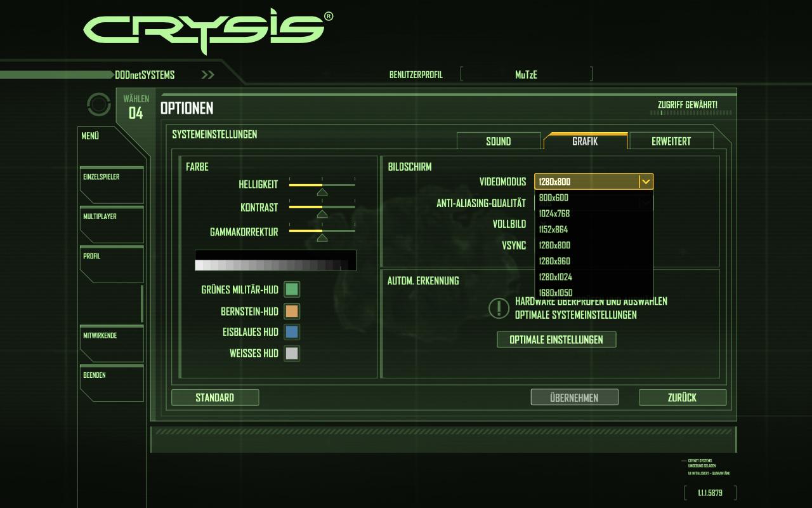Screen dimensions: 812x508
Task: Click the Eisblaues HUD label
Action: click(251, 332)
